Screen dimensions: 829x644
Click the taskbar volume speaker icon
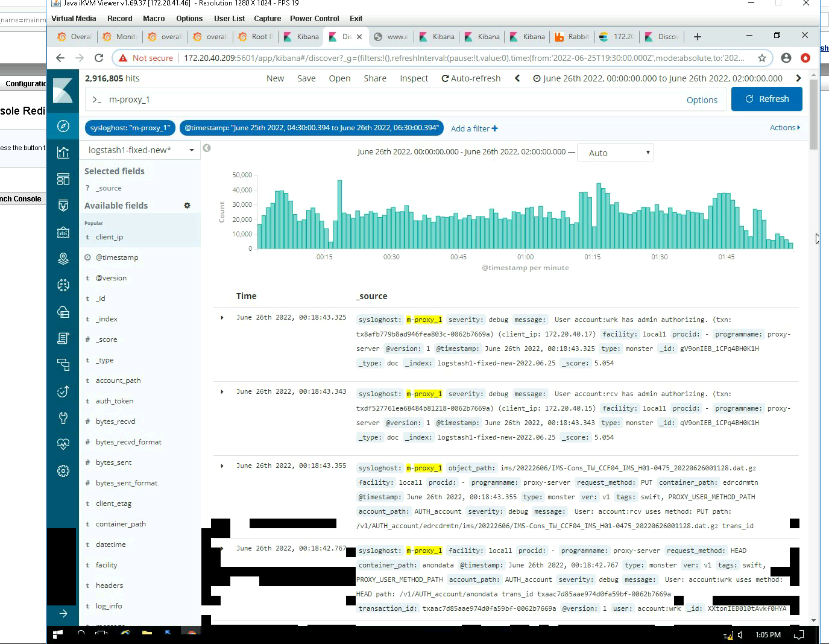click(740, 635)
